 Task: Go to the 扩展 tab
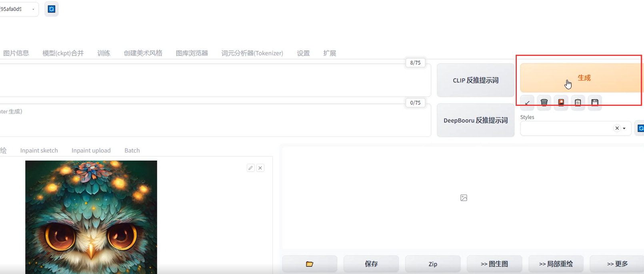(330, 53)
